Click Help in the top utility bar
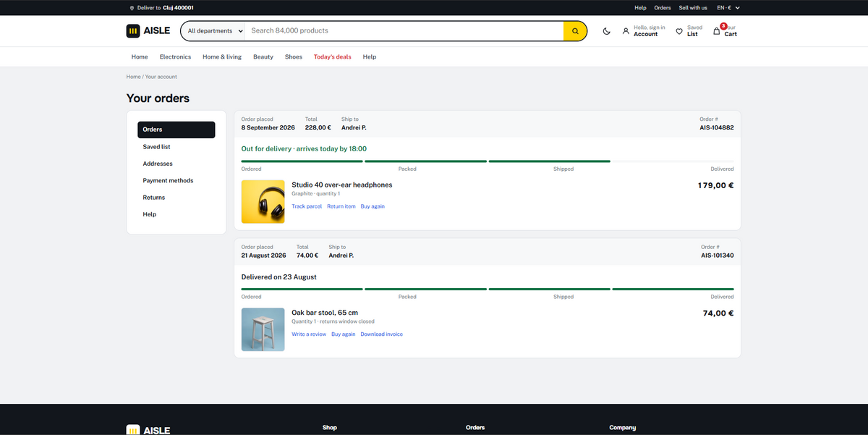This screenshot has width=868, height=435. point(640,8)
